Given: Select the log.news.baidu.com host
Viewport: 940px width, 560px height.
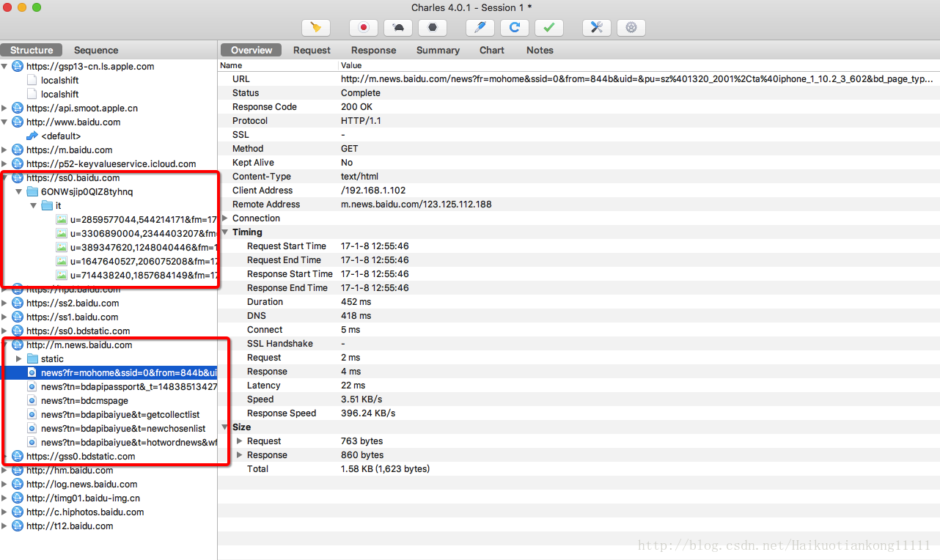Looking at the screenshot, I should pos(81,484).
